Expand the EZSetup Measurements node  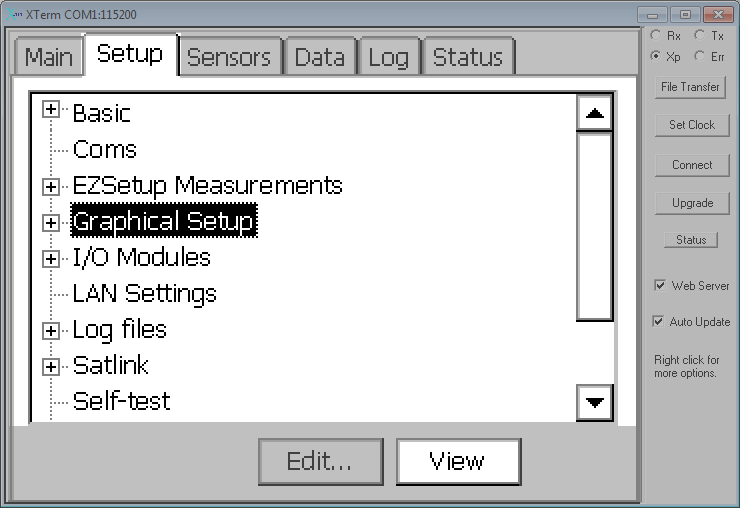(x=50, y=187)
